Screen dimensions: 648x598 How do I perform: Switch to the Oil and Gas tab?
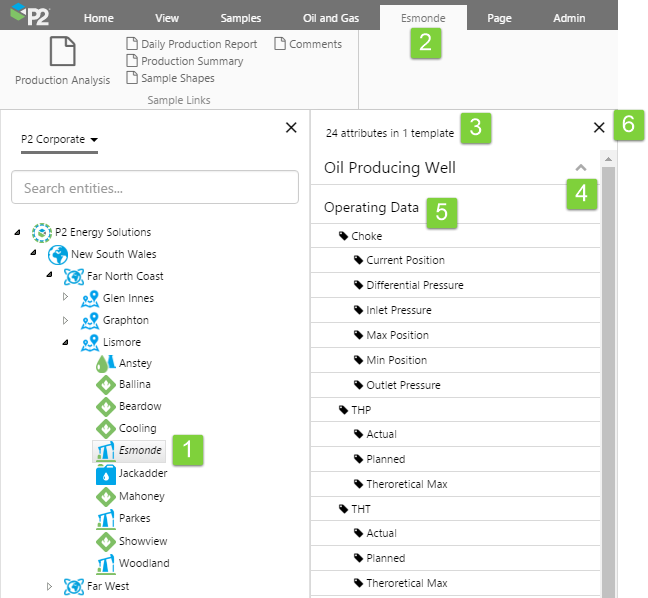[x=332, y=18]
